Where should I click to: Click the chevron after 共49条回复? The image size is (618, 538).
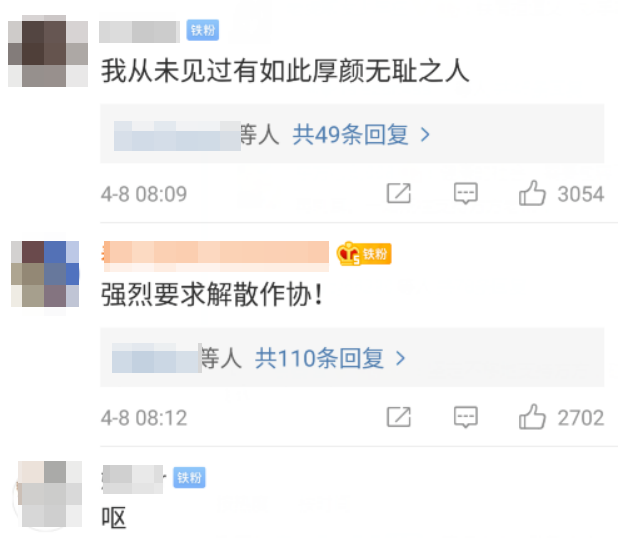[425, 135]
